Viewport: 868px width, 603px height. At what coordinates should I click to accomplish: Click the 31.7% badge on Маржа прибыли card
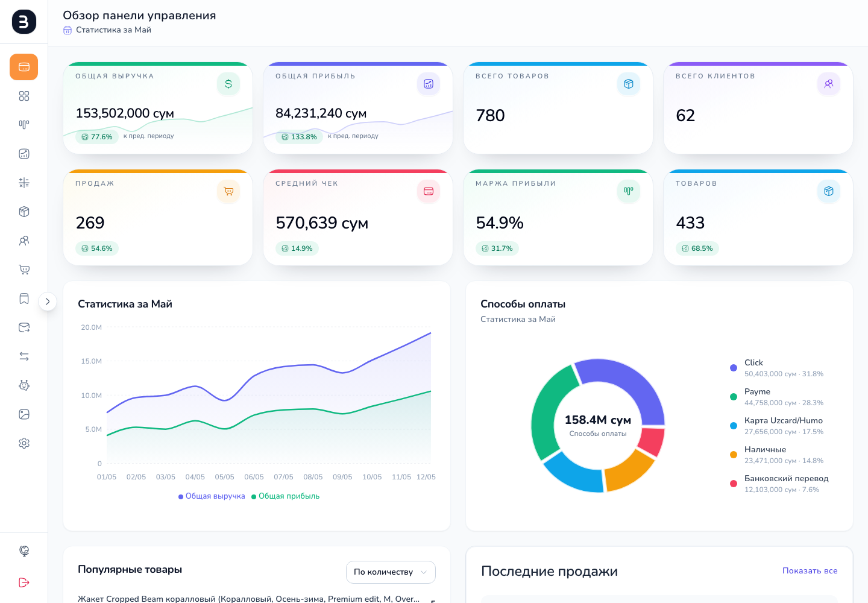[x=497, y=248]
